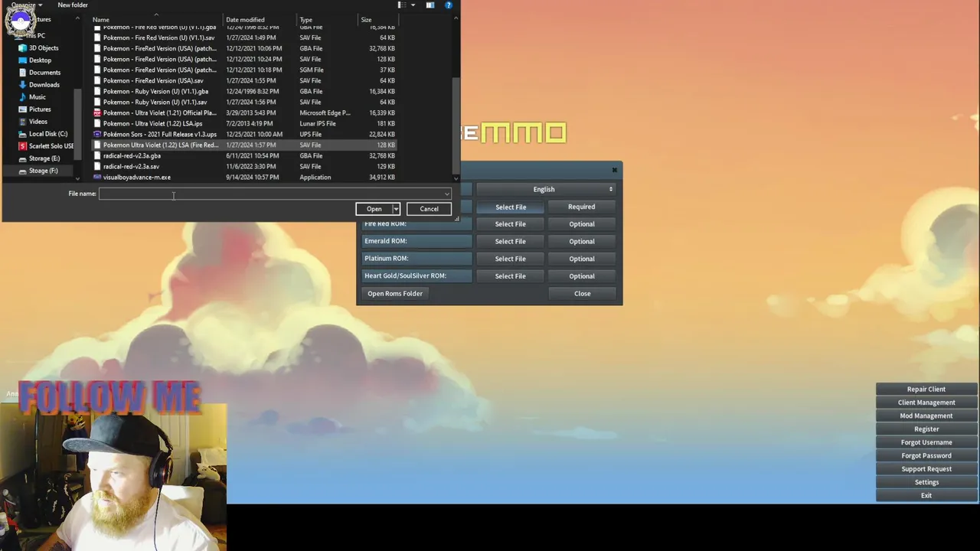Viewport: 980px width, 551px height.
Task: Click Select File for Fire Red ROM
Action: 510,224
